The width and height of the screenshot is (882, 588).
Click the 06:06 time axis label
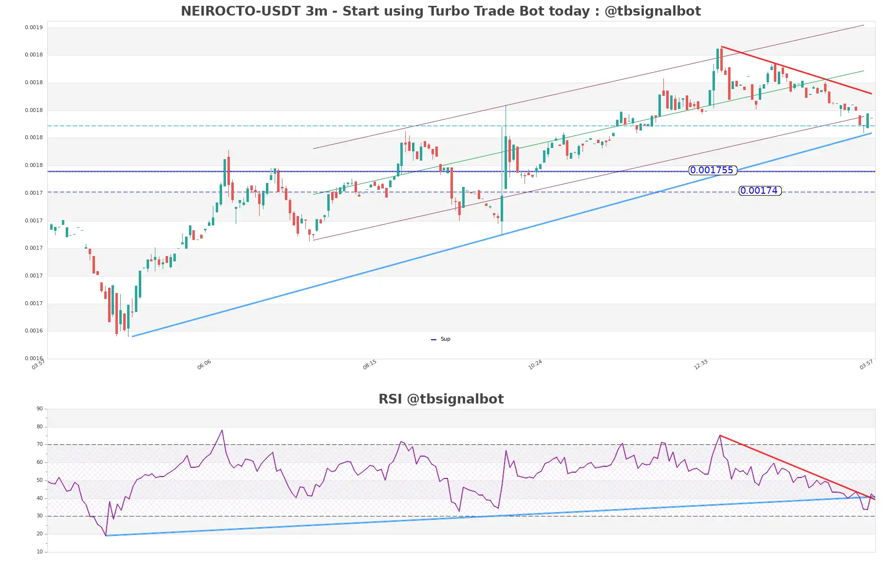(204, 365)
